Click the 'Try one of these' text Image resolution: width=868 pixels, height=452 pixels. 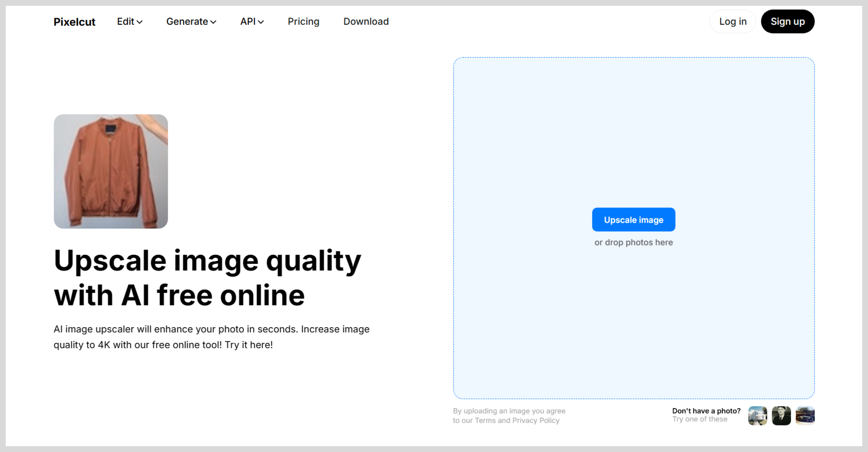pyautogui.click(x=699, y=419)
